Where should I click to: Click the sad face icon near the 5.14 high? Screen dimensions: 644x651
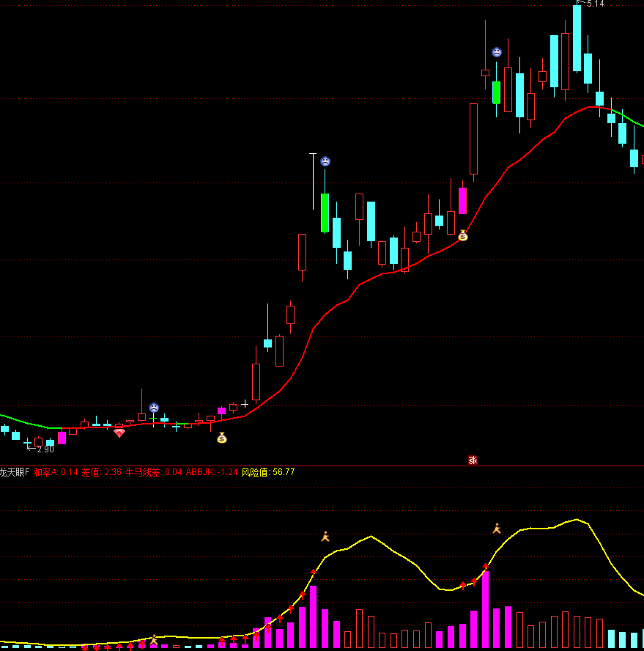(x=497, y=52)
